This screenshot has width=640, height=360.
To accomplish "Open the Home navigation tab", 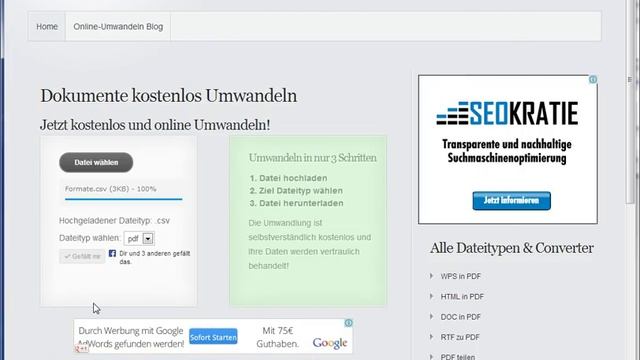I will coord(47,27).
